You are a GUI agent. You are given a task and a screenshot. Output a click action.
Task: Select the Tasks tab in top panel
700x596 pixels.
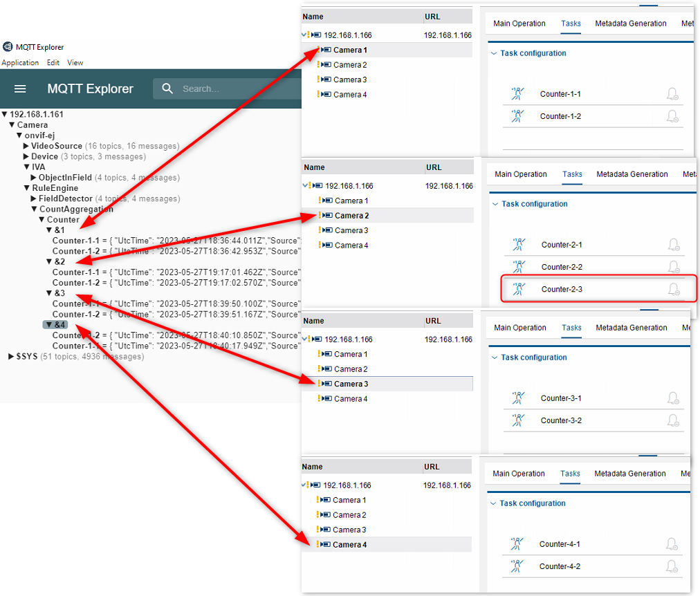coord(571,24)
